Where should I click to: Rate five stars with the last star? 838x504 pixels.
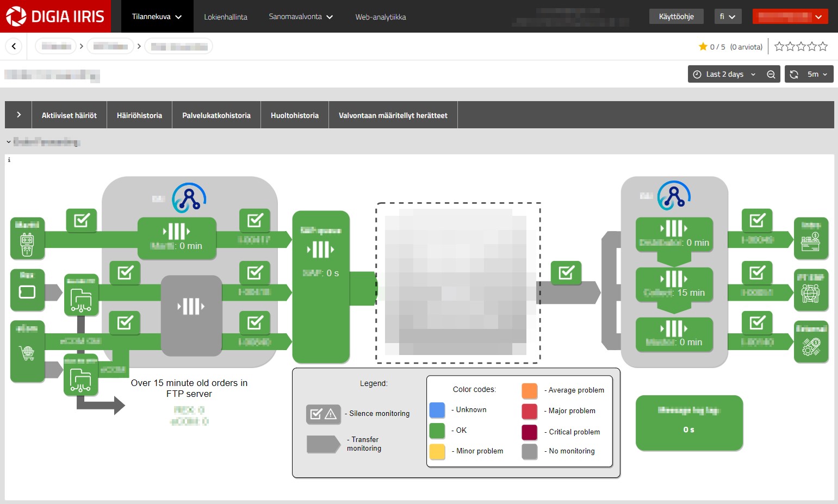tap(823, 46)
